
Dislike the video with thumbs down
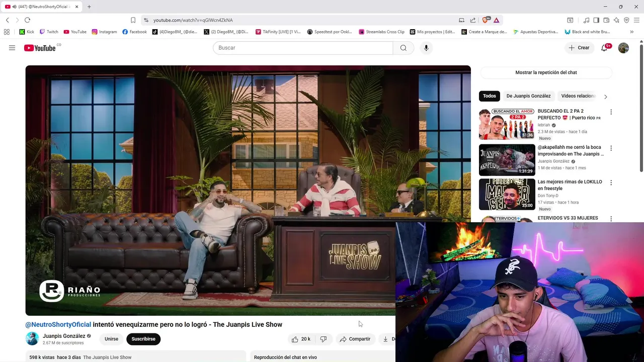(324, 339)
